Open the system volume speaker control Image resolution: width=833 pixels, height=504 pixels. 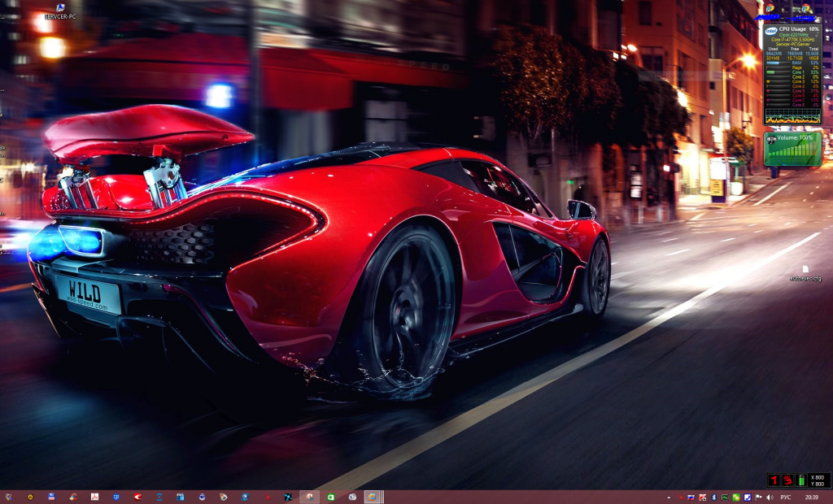click(x=770, y=497)
